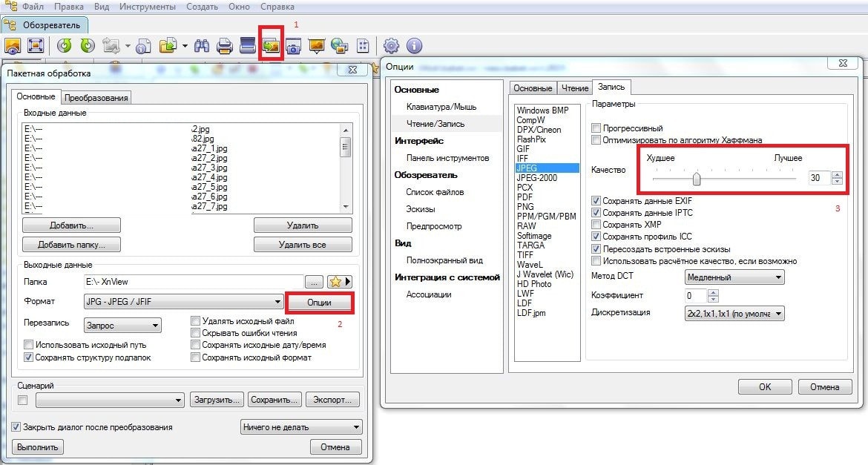
Task: Uncheck the save EXIF data checkbox
Action: pos(596,201)
